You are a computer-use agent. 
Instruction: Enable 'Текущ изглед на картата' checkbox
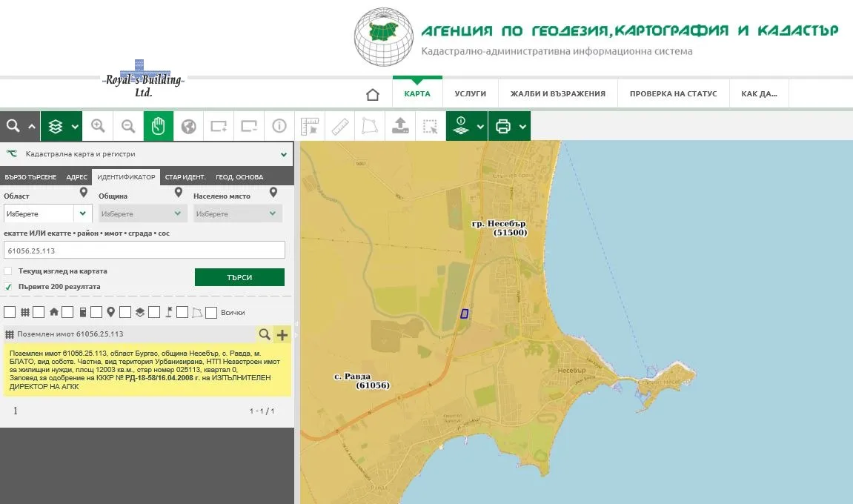click(x=8, y=271)
